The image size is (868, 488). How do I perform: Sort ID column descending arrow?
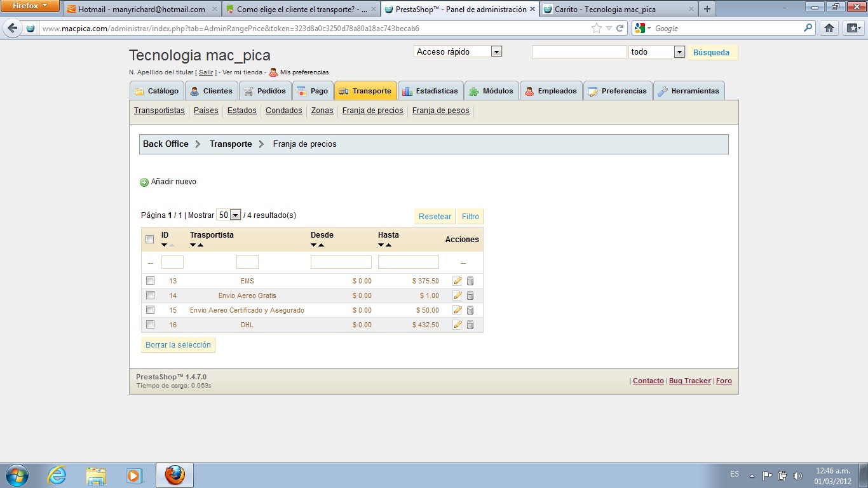[165, 245]
